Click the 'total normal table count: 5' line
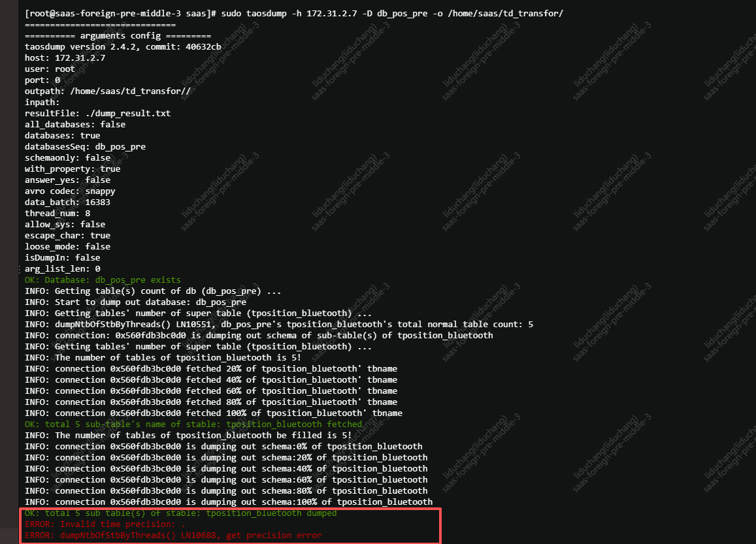The width and height of the screenshot is (756, 544). [278, 324]
